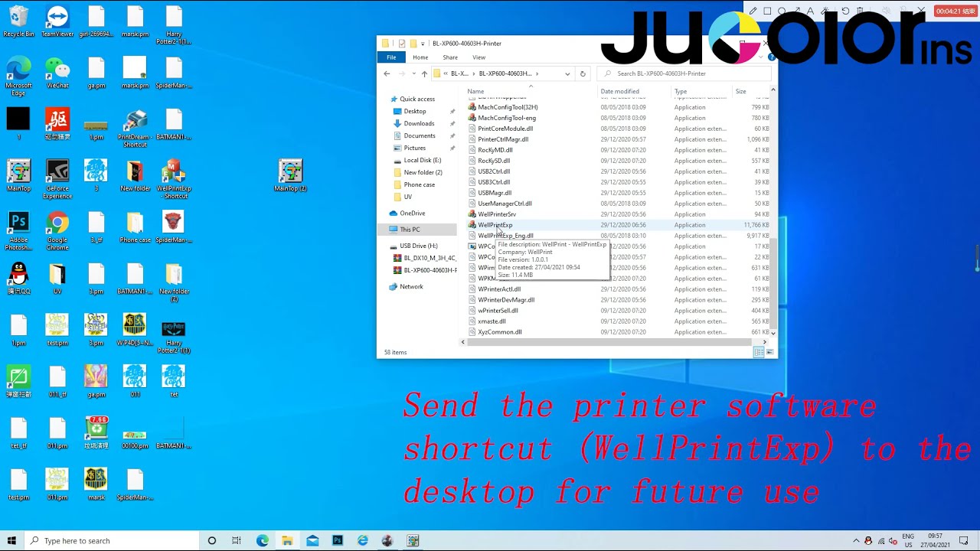The height and width of the screenshot is (551, 980).
Task: Open recent locations dropdown arrow
Action: 413,73
